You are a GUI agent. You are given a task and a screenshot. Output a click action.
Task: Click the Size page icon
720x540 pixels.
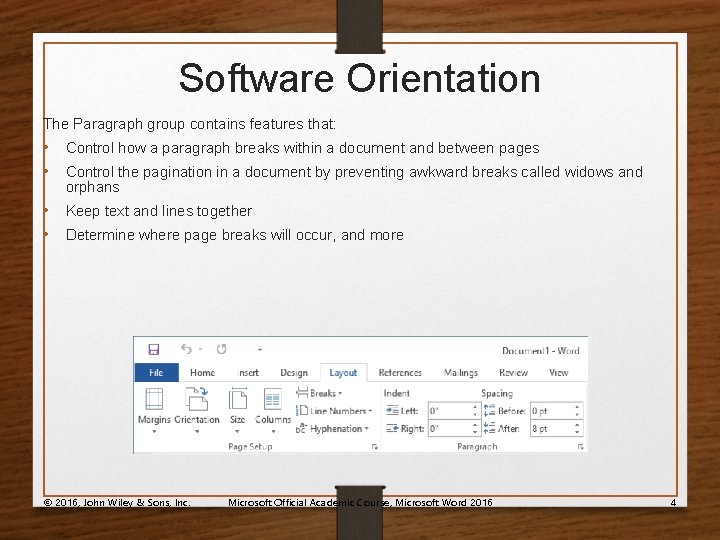pos(237,399)
